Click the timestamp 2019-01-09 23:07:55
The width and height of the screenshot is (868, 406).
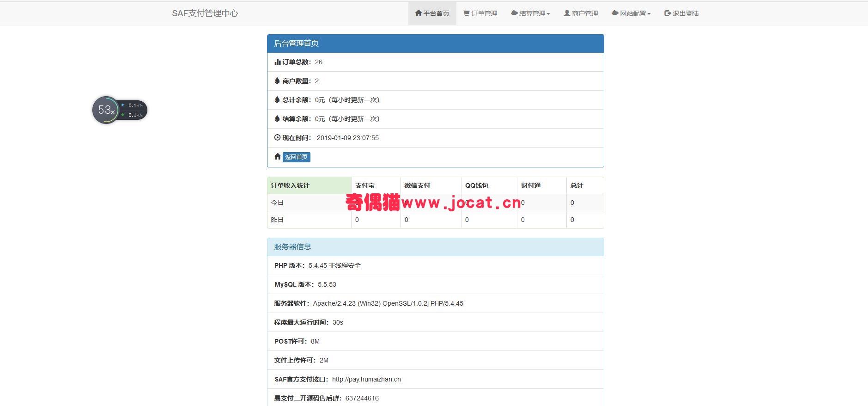(x=348, y=138)
